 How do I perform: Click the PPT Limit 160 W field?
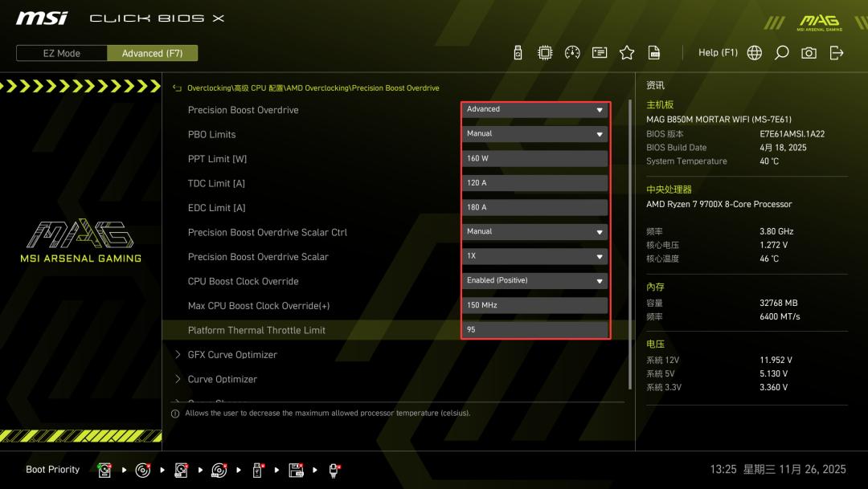coord(535,159)
